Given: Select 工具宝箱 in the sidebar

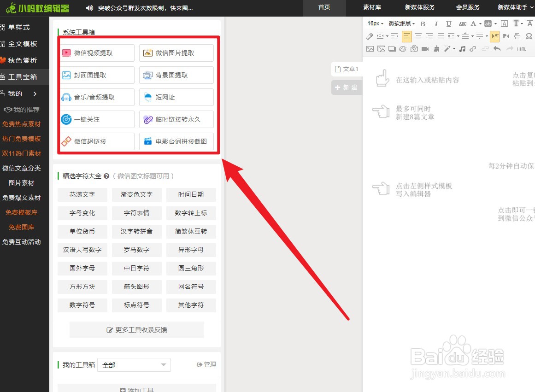Looking at the screenshot, I should click(24, 77).
